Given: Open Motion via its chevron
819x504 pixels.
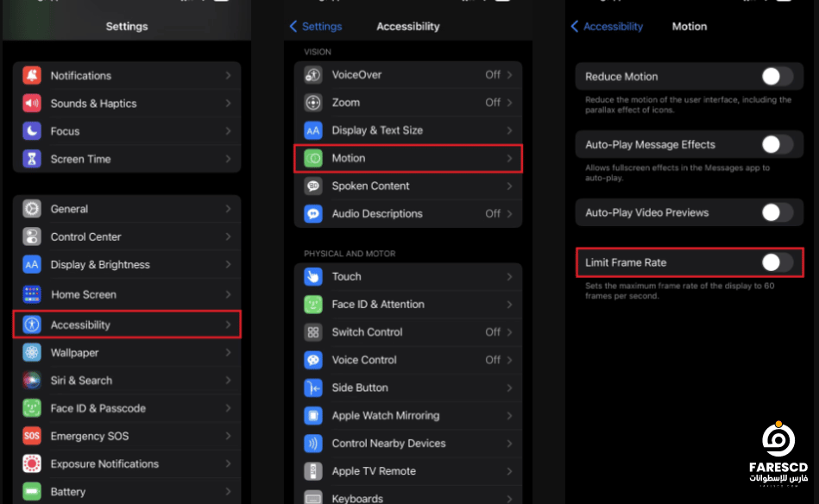Looking at the screenshot, I should click(509, 158).
